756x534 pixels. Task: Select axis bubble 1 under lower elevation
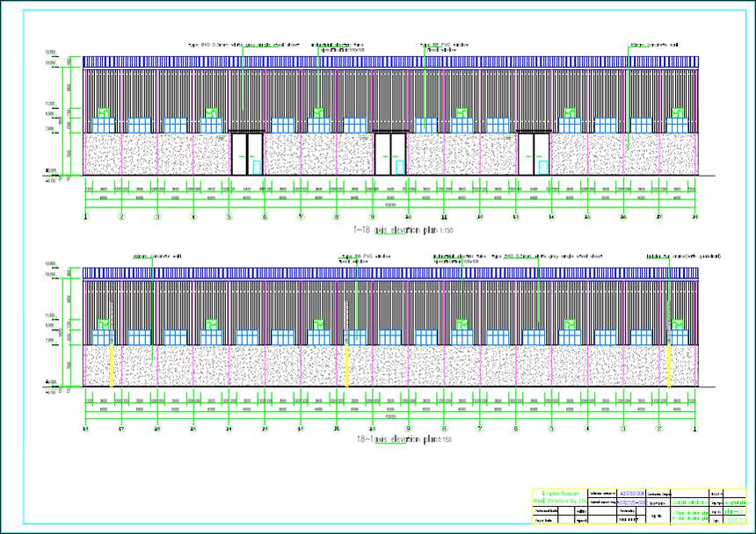tap(694, 429)
